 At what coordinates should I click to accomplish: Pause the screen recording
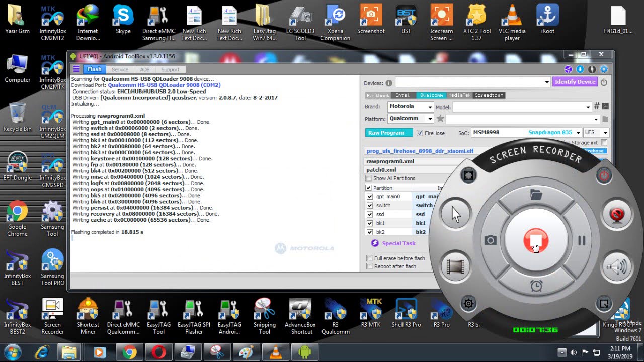582,241
